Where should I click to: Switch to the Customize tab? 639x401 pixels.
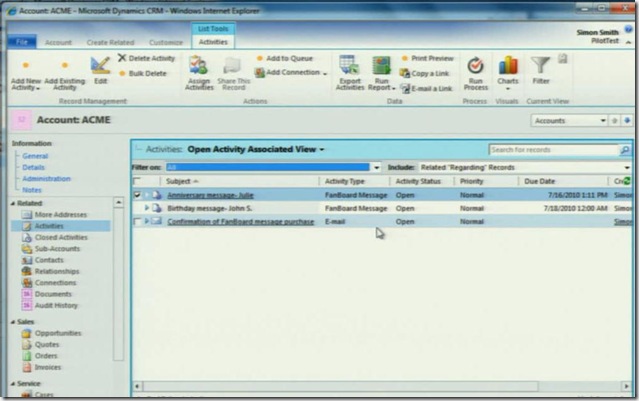point(166,42)
